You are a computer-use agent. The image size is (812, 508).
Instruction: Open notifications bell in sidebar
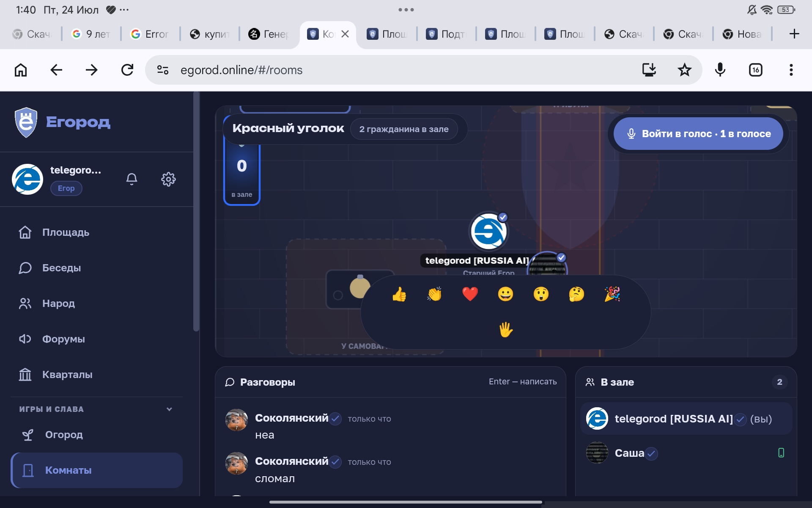[x=132, y=179]
